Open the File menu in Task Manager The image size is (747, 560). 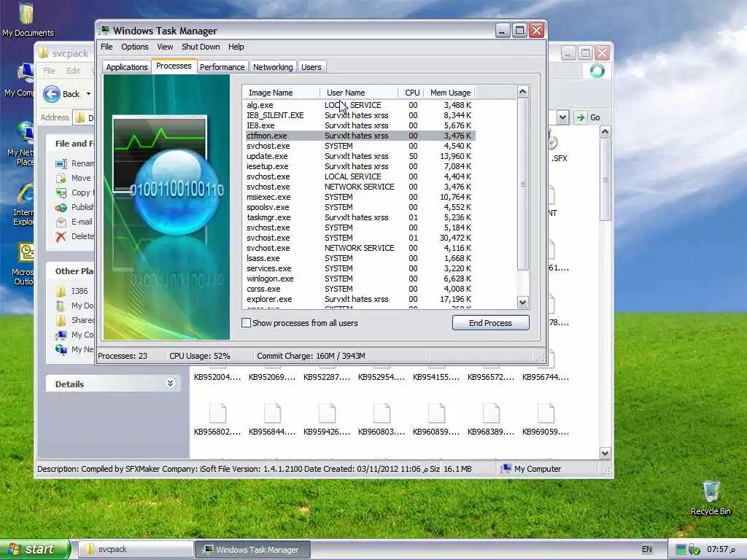pyautogui.click(x=107, y=47)
